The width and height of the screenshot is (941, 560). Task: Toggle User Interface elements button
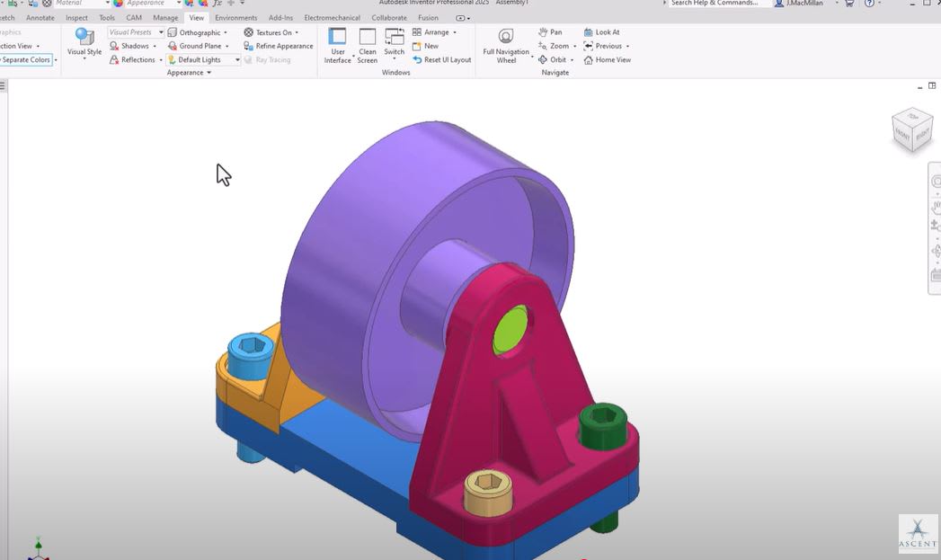(337, 46)
